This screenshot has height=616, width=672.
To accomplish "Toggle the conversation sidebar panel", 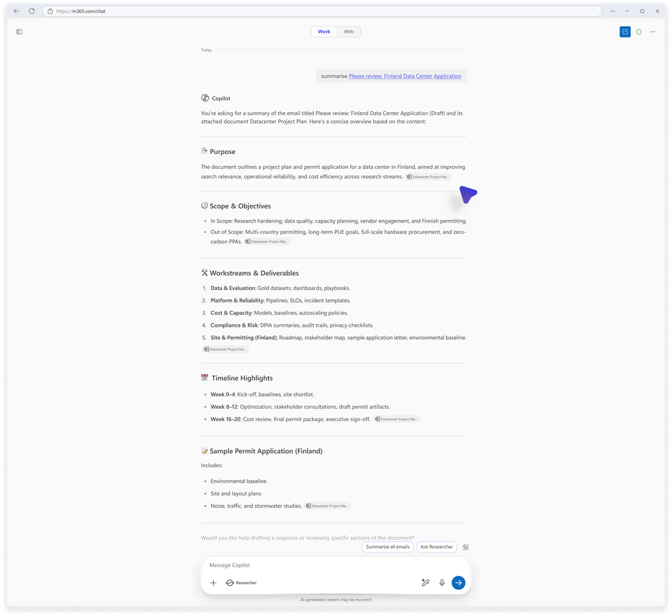I will point(20,32).
